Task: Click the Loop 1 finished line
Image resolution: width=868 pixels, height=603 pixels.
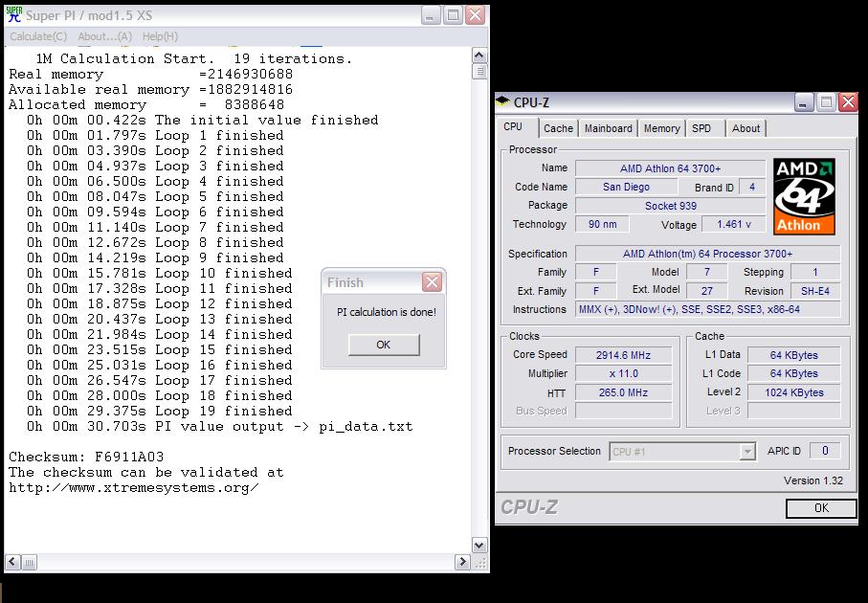Action: 155,135
